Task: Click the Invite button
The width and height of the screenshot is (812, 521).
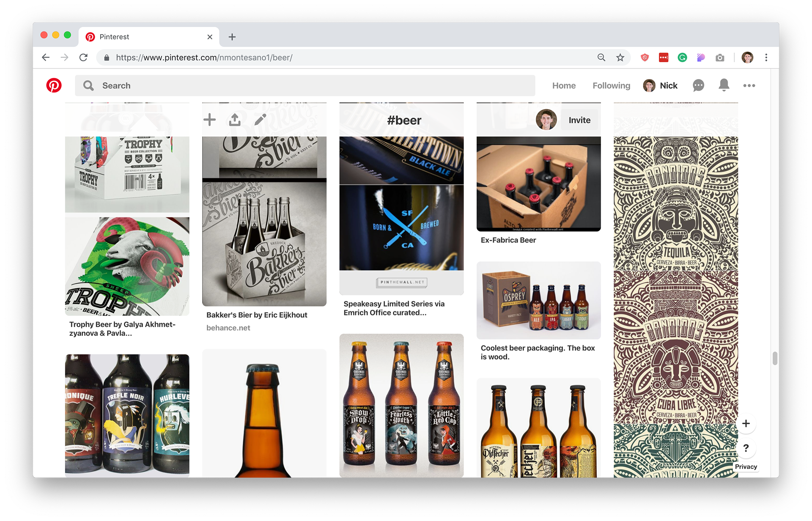Action: click(x=579, y=120)
